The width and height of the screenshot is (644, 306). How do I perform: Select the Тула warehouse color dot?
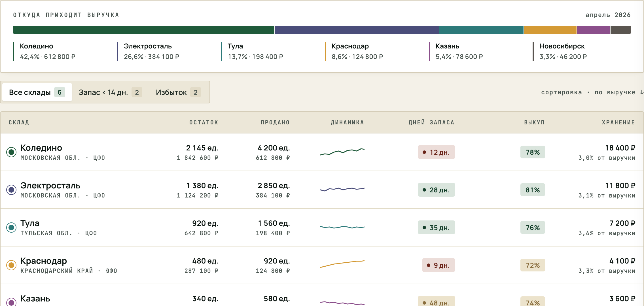(11, 228)
